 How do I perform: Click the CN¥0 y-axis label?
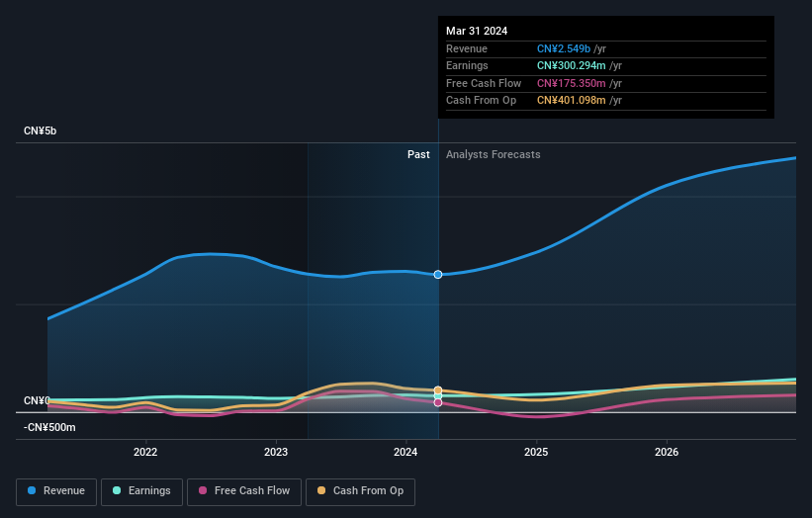[x=37, y=401]
